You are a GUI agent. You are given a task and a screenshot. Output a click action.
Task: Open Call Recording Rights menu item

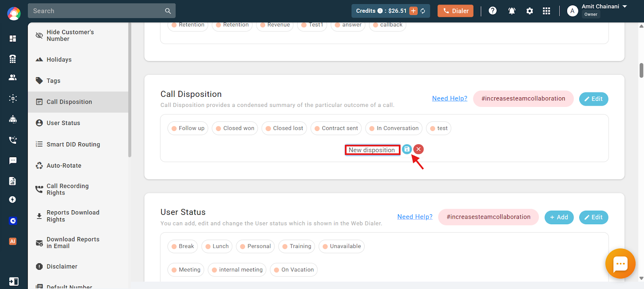click(x=78, y=189)
